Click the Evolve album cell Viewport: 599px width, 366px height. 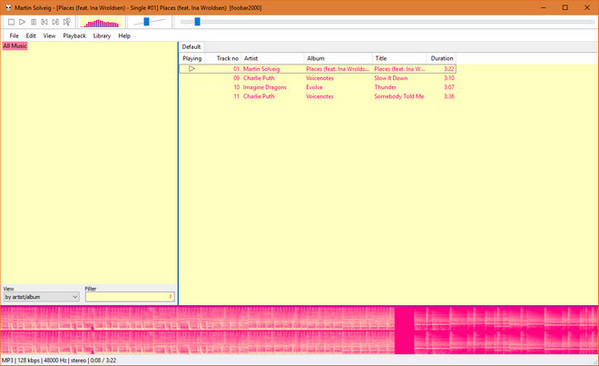(314, 87)
